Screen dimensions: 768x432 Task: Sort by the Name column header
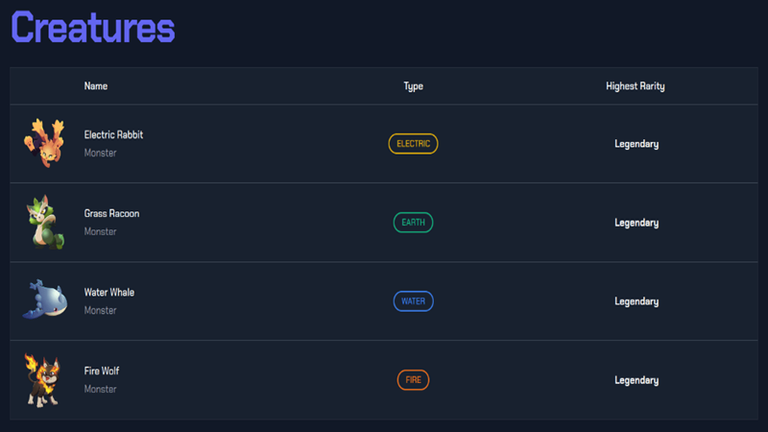click(x=96, y=86)
